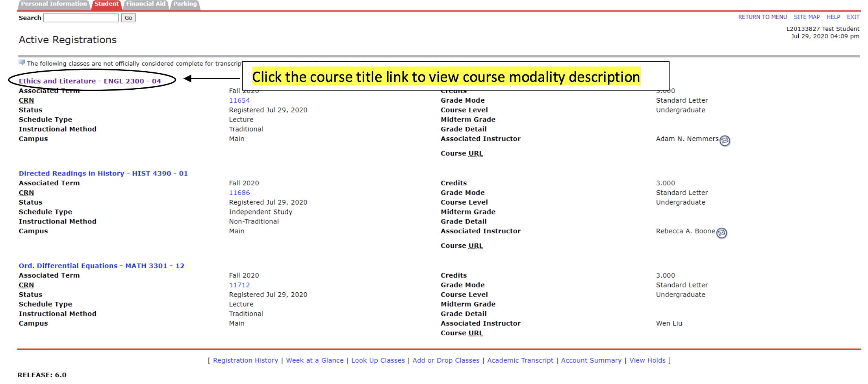This screenshot has height=384, width=868.
Task: View Ord. Differential Equations MATH 3301 details
Action: 102,266
